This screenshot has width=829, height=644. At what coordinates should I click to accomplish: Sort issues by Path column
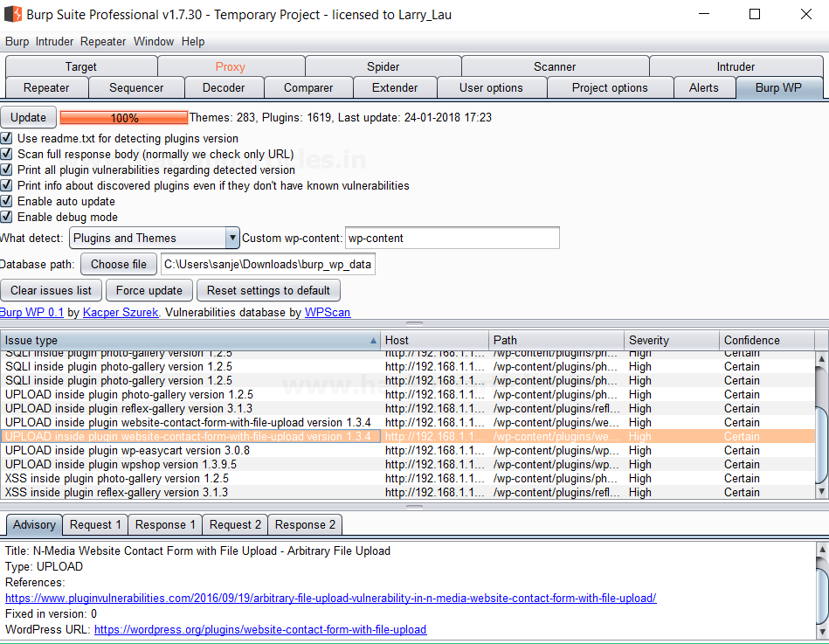556,341
